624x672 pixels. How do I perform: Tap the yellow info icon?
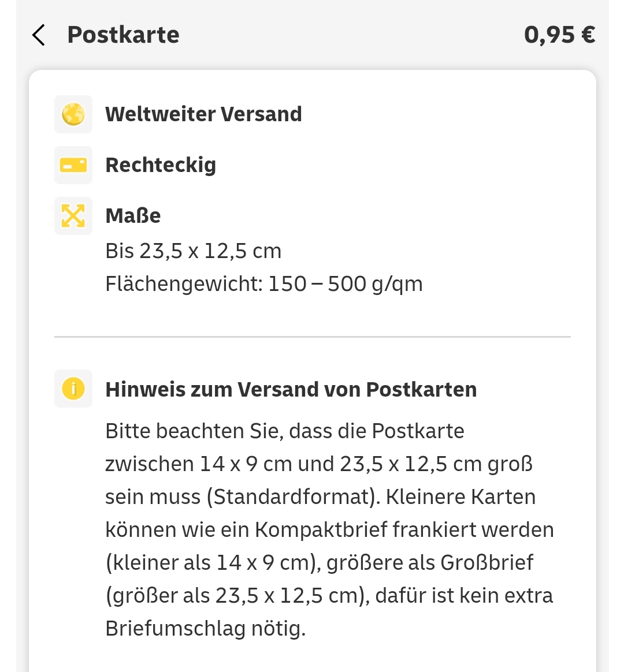(x=73, y=389)
